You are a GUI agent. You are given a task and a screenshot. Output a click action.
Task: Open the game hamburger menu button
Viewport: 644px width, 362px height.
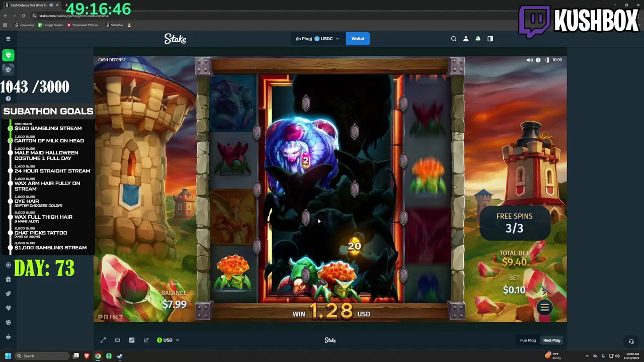[x=544, y=307]
